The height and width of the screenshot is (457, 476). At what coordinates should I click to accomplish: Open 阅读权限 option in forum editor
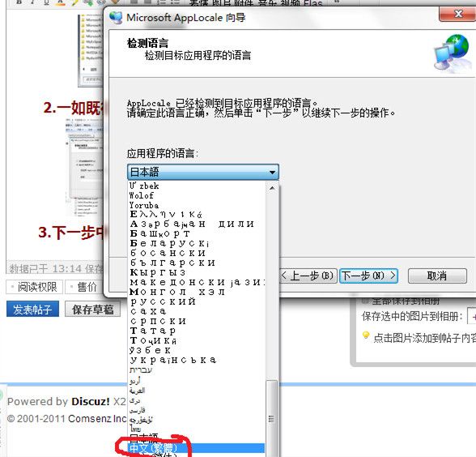pos(34,287)
